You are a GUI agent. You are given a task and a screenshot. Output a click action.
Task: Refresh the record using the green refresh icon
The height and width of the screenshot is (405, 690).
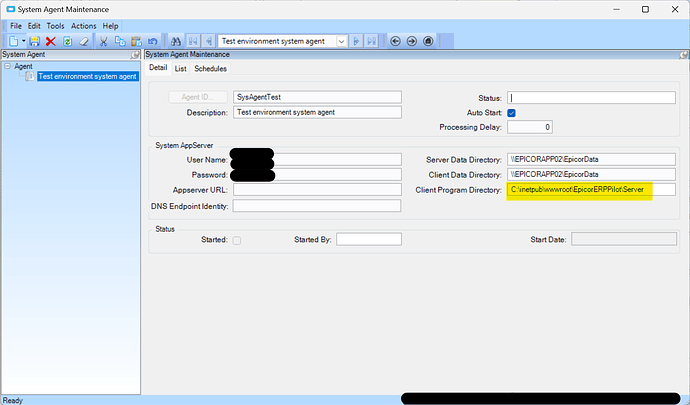point(67,41)
